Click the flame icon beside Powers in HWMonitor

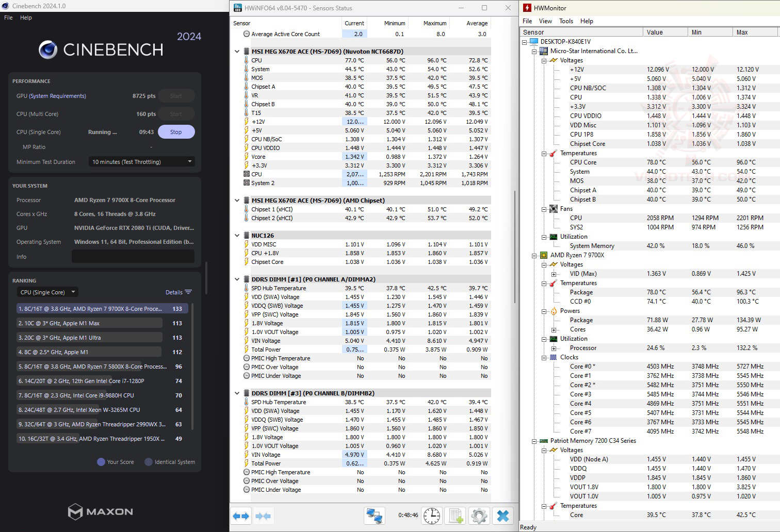554,311
